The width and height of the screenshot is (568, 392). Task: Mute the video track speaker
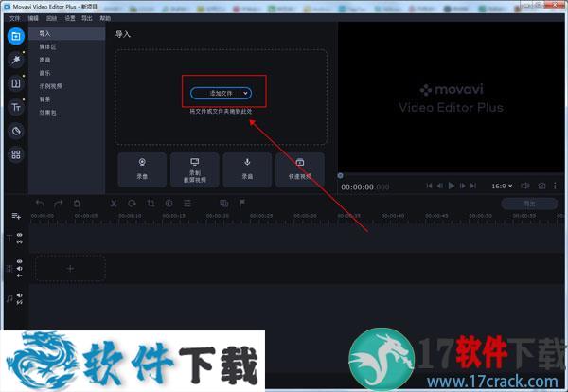pos(20,269)
